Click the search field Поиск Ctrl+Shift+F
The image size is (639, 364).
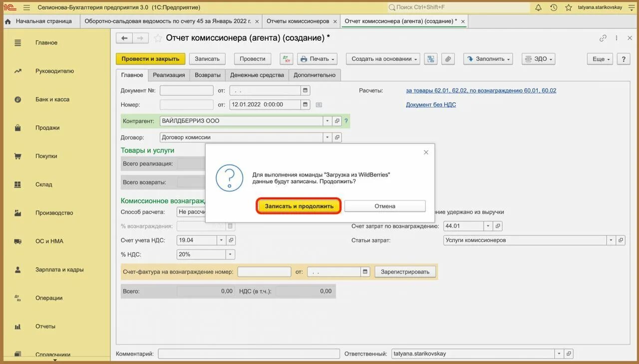click(458, 7)
